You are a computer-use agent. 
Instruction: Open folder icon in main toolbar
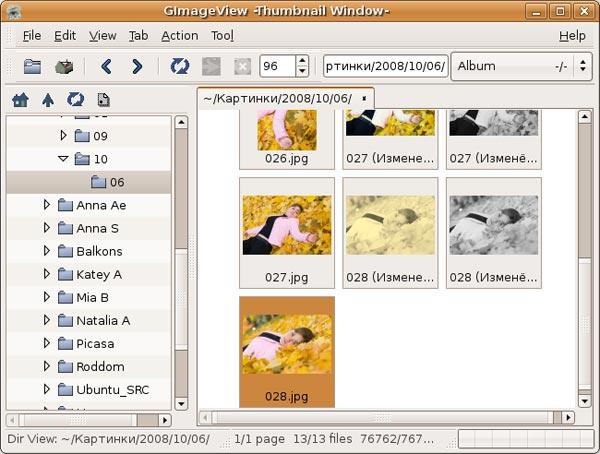(x=32, y=67)
